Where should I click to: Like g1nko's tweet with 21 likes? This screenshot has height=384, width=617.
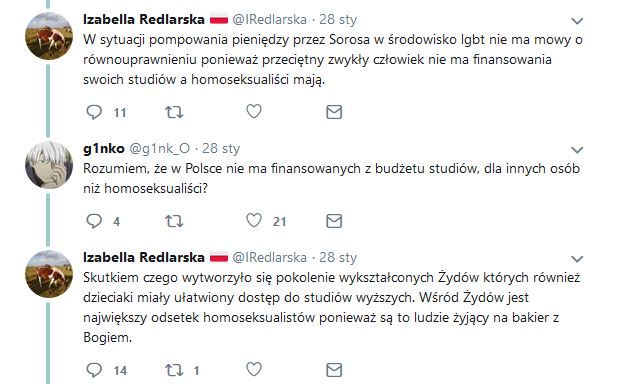tap(254, 220)
